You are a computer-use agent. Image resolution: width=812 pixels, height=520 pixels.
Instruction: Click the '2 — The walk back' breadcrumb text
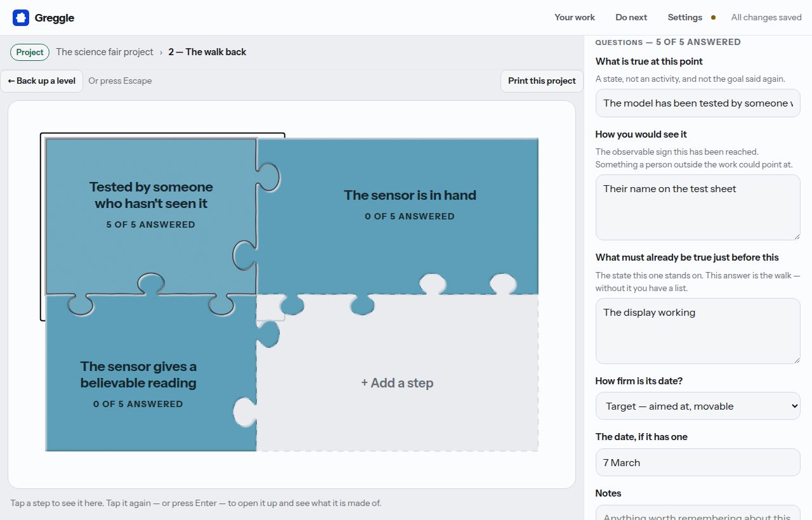coord(207,52)
